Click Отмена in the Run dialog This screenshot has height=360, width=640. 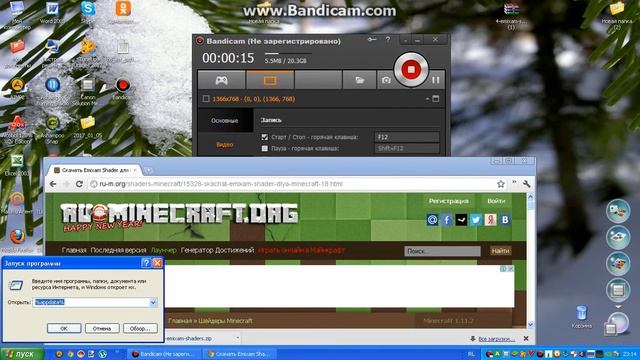coord(102,328)
